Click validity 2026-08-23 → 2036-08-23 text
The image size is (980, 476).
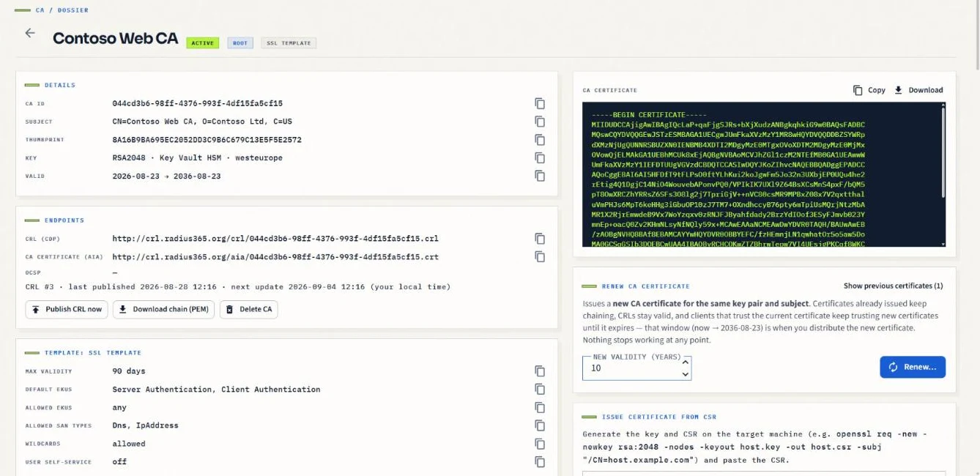[166, 176]
